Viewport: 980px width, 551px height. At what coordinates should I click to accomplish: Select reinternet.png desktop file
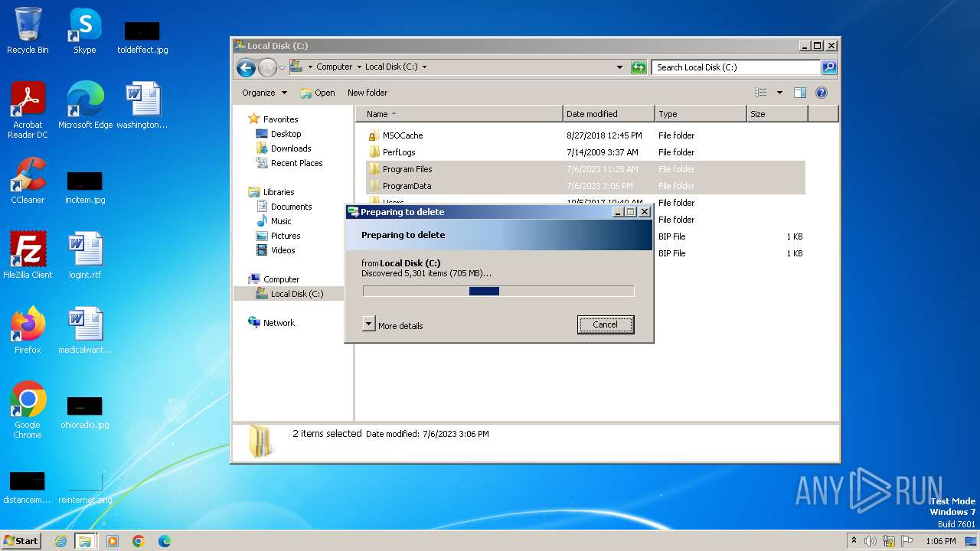pyautogui.click(x=85, y=487)
